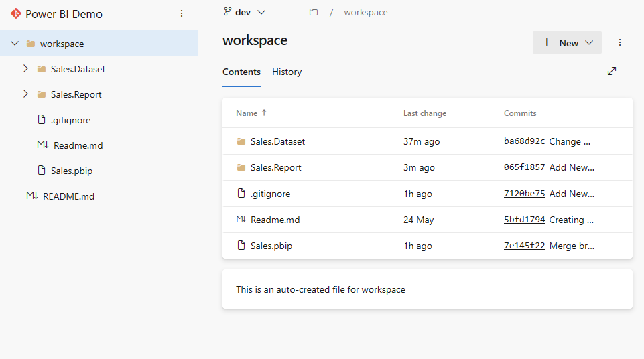Open .gitignore file in contents table
The image size is (644, 359).
[270, 194]
